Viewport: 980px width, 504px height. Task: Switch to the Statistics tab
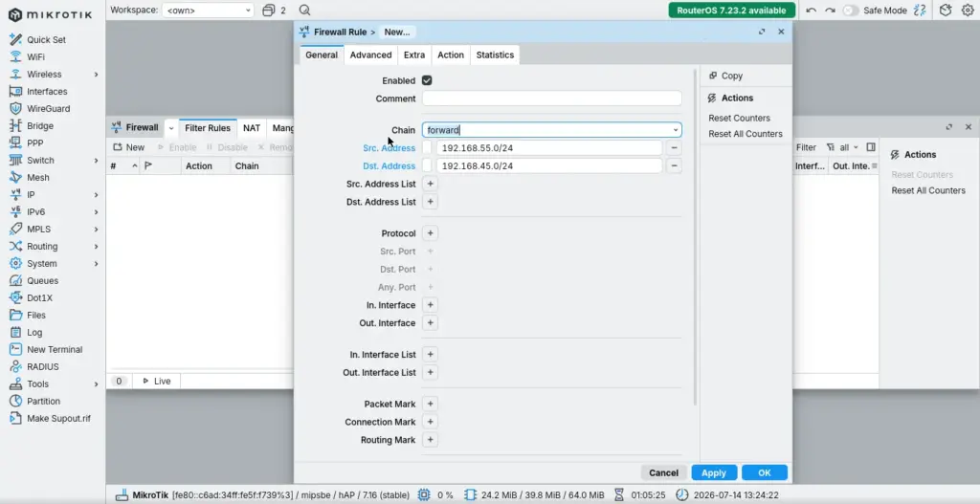495,55
